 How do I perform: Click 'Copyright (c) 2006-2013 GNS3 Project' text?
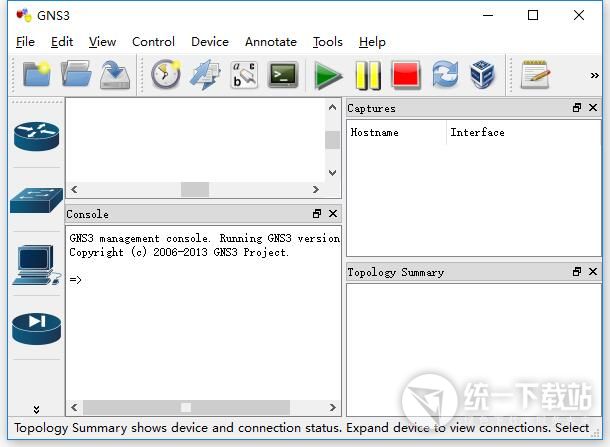coord(179,252)
